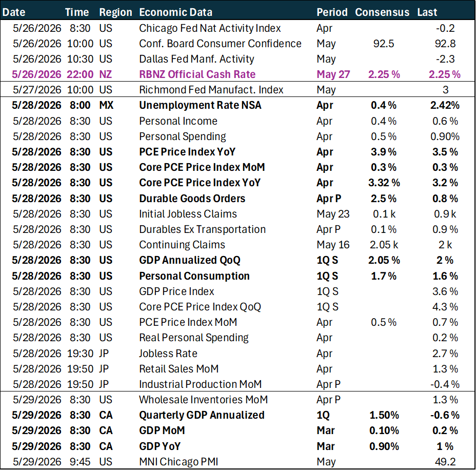Viewport: 476px width, 470px height.
Task: Click the Time column header
Action: point(77,12)
